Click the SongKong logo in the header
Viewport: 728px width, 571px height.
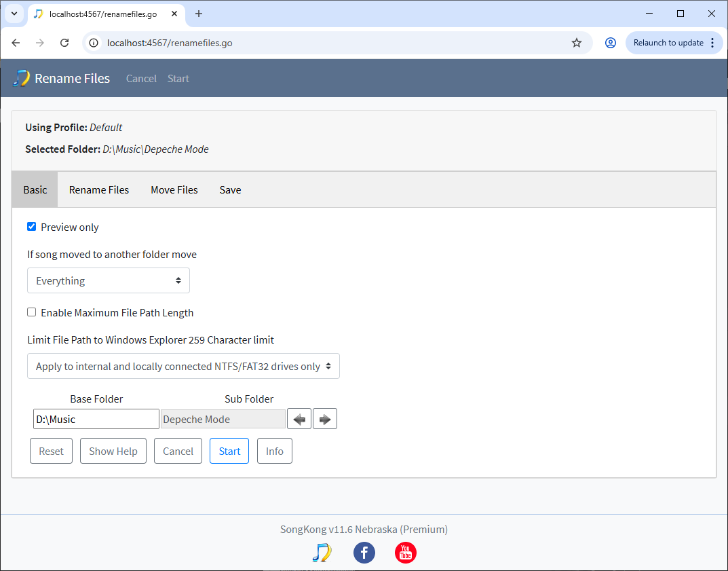point(22,78)
